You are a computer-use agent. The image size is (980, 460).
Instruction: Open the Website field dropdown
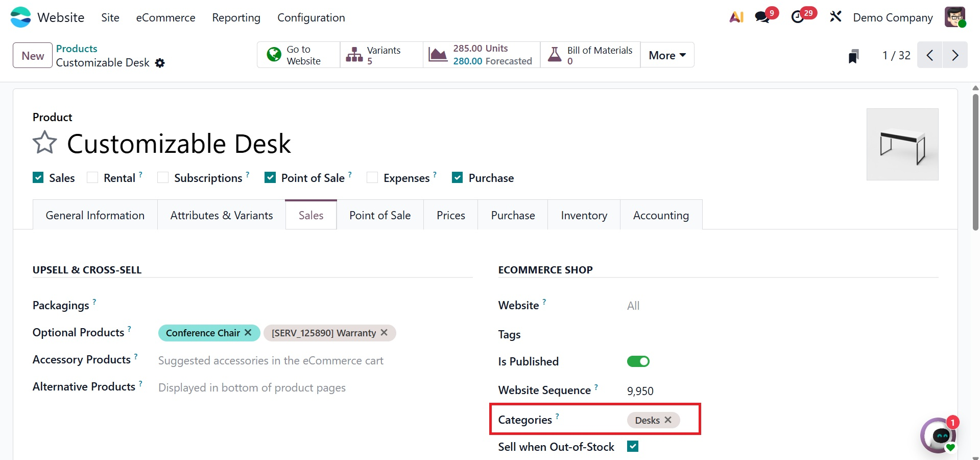(x=715, y=306)
